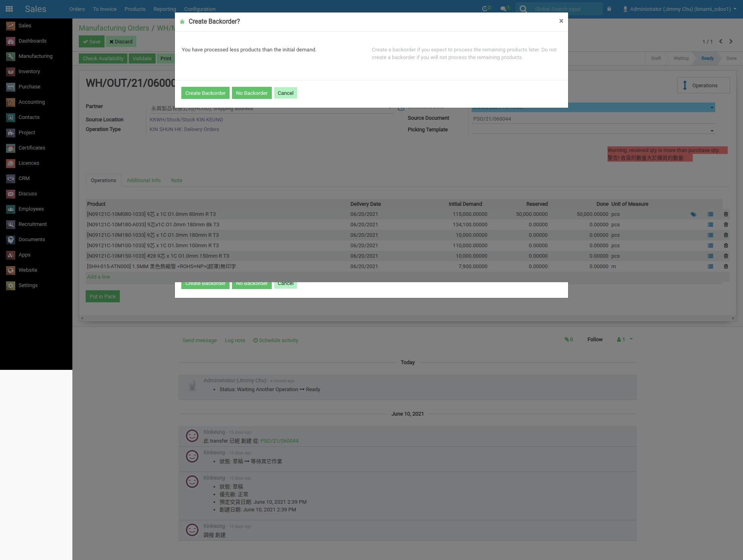Cancel the backorder dialog
743x560 pixels.
(x=285, y=93)
